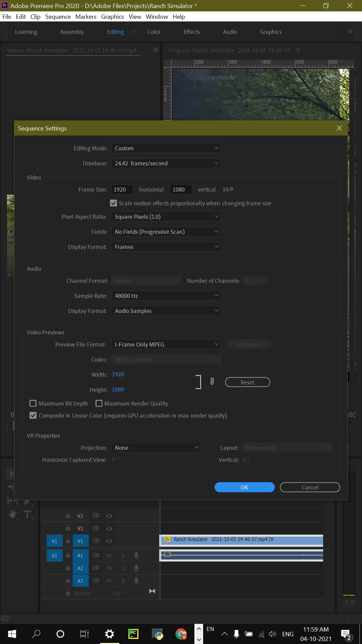
Task: Open Timebase frames/second dropdown
Action: [x=166, y=163]
